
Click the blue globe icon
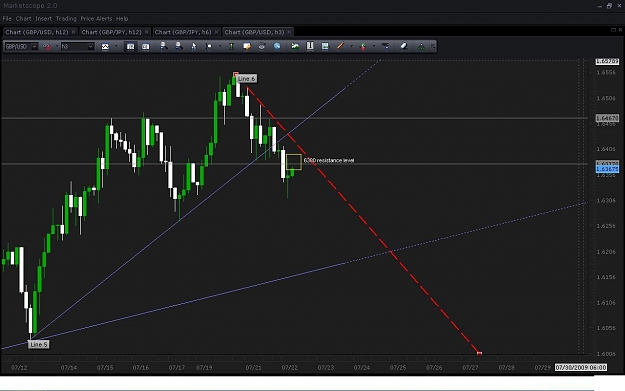[277, 47]
